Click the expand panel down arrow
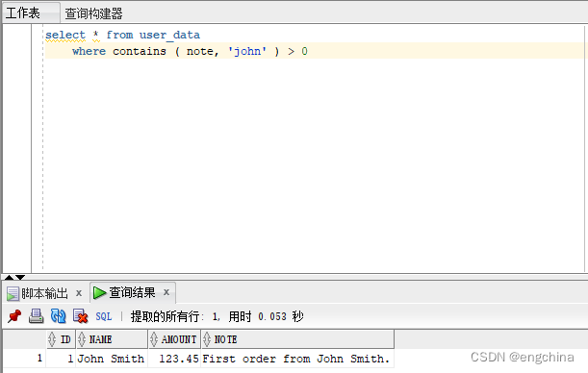Image resolution: width=588 pixels, height=373 pixels. click(20, 278)
